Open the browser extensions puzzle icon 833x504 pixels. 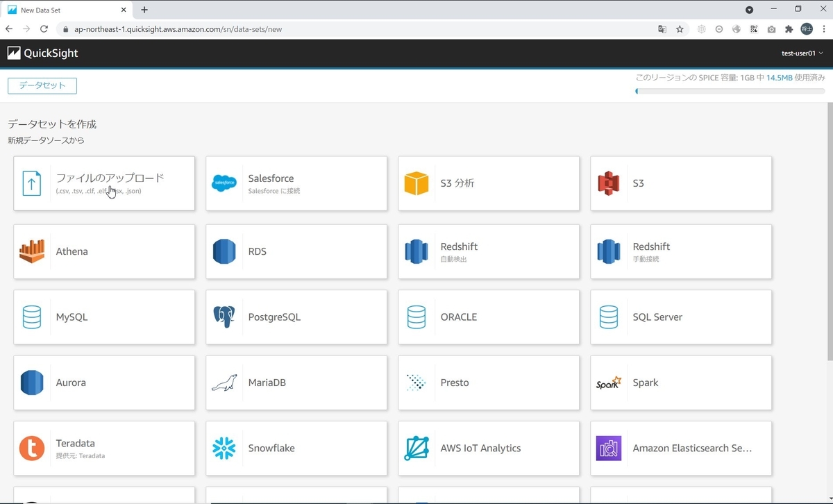tap(789, 29)
